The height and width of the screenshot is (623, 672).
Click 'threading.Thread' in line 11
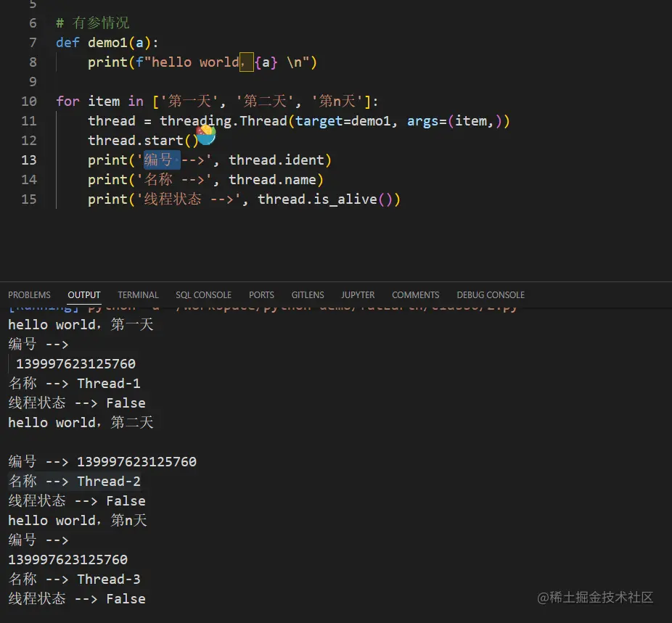coord(224,121)
